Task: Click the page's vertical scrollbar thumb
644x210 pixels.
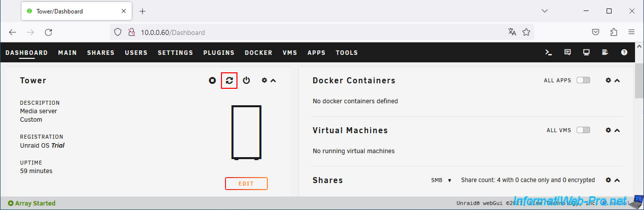Action: coord(639,82)
